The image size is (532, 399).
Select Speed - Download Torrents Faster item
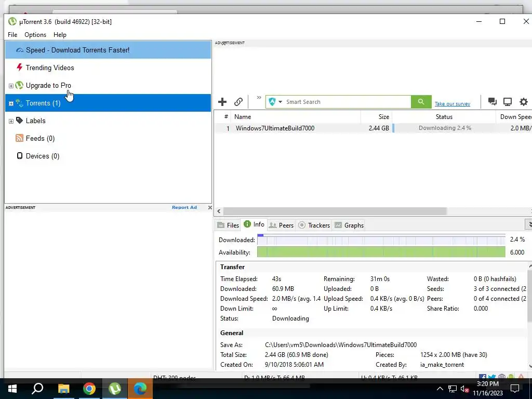(108, 50)
